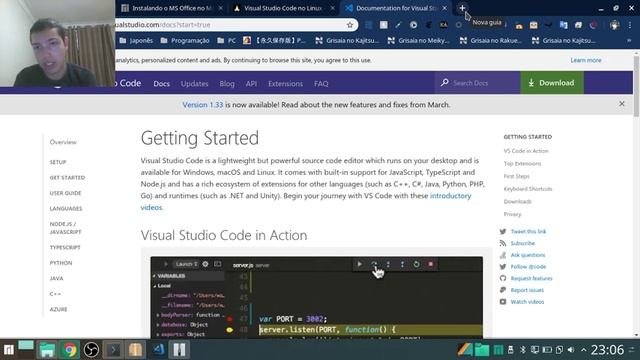
Task: Bookmark this page with the star icon
Action: click(x=350, y=25)
